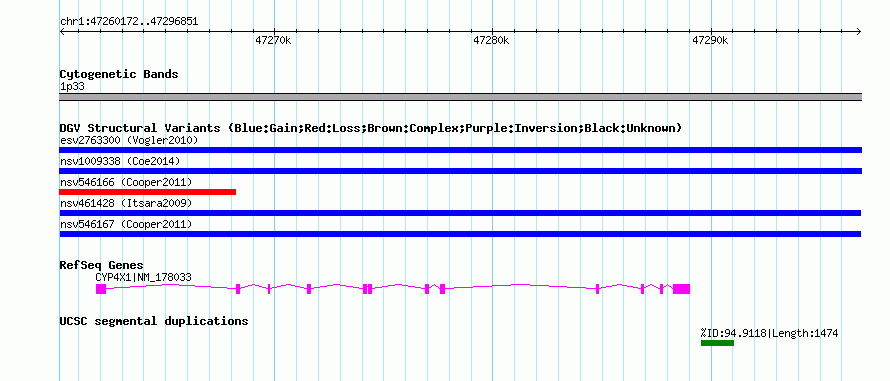Click the 47290k ruler position

[x=710, y=40]
